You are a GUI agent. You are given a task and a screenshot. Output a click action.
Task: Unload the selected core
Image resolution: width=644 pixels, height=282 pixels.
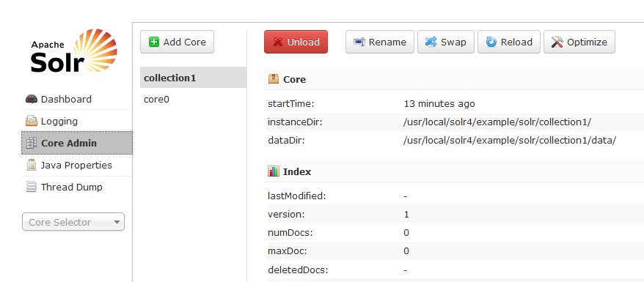click(x=296, y=42)
